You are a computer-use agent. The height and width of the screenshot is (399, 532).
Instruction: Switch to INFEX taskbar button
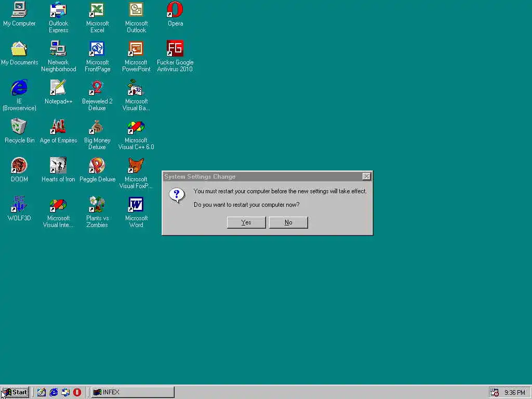132,392
